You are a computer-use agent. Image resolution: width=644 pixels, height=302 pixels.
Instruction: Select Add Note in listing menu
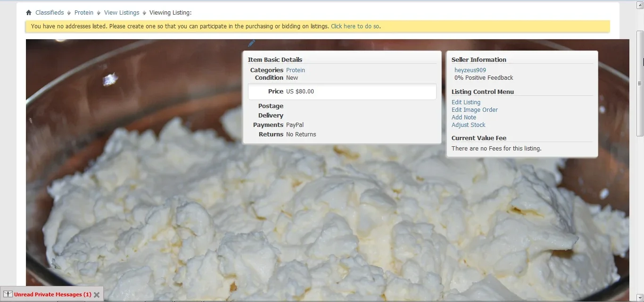(464, 117)
